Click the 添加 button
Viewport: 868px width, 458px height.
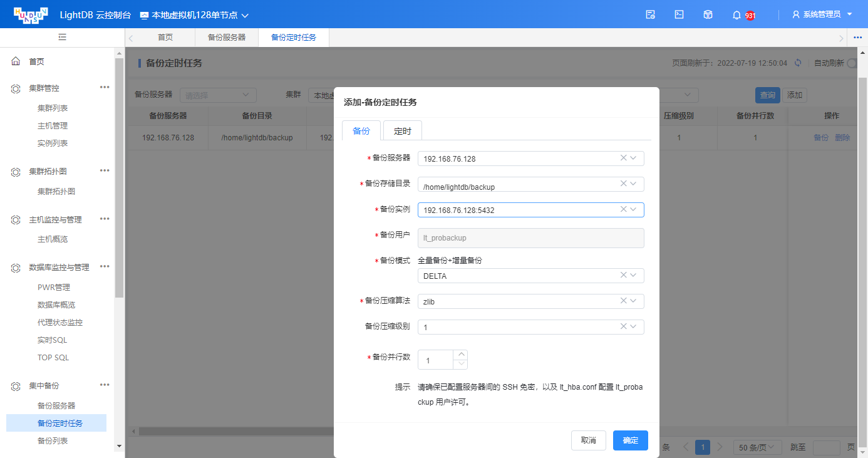pos(795,95)
